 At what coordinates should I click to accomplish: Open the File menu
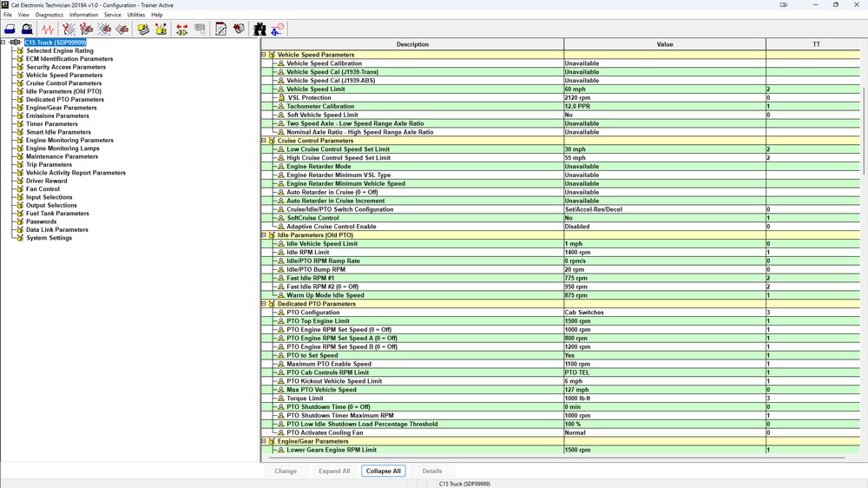click(8, 15)
